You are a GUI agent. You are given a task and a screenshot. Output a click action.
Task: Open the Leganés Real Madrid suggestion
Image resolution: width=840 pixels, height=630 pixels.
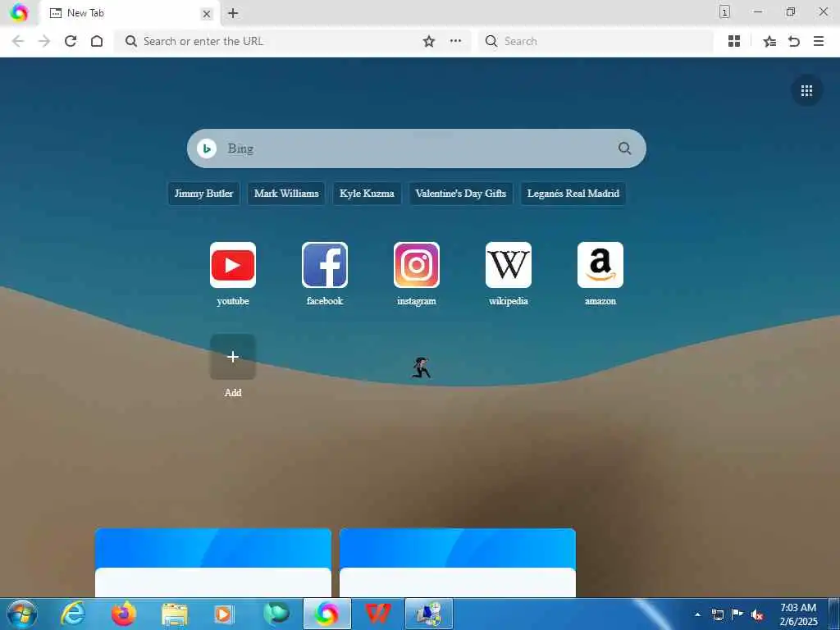(x=573, y=194)
